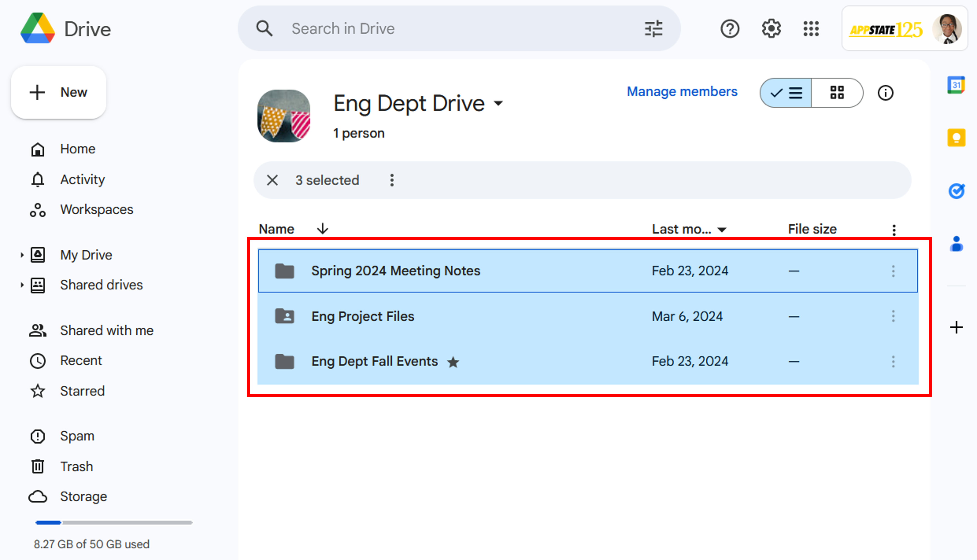Toggle name sort direction arrow
Image resolution: width=977 pixels, height=560 pixels.
(322, 229)
